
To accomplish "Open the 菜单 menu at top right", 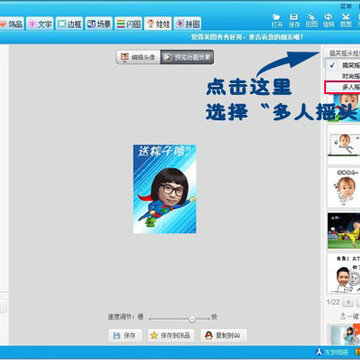I will coord(346,6).
